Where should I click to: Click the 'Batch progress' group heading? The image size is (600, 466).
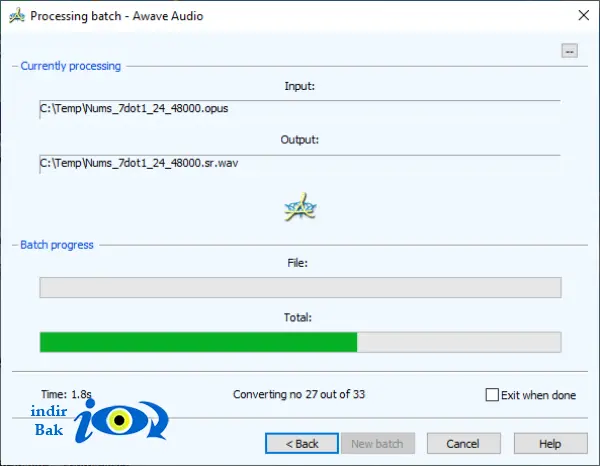pos(57,245)
